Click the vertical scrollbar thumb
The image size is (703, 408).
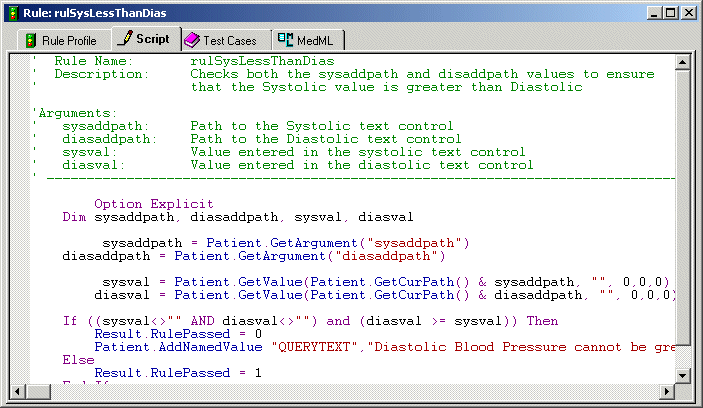click(x=682, y=207)
